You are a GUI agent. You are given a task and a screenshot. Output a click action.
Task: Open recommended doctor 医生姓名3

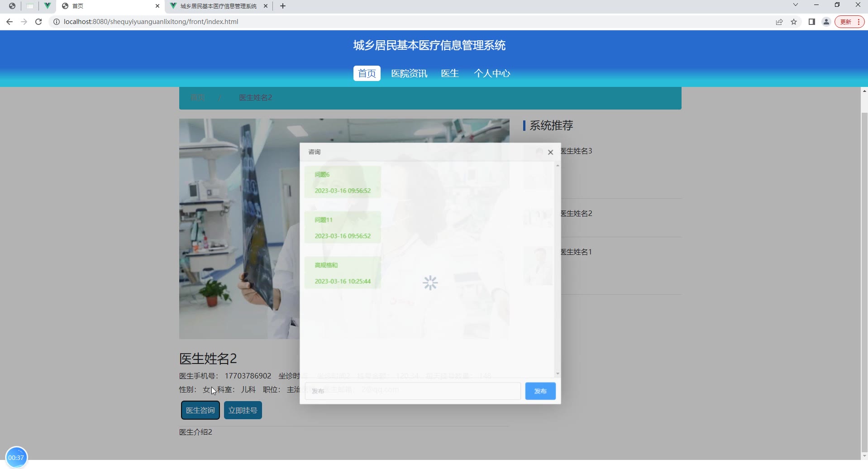576,151
